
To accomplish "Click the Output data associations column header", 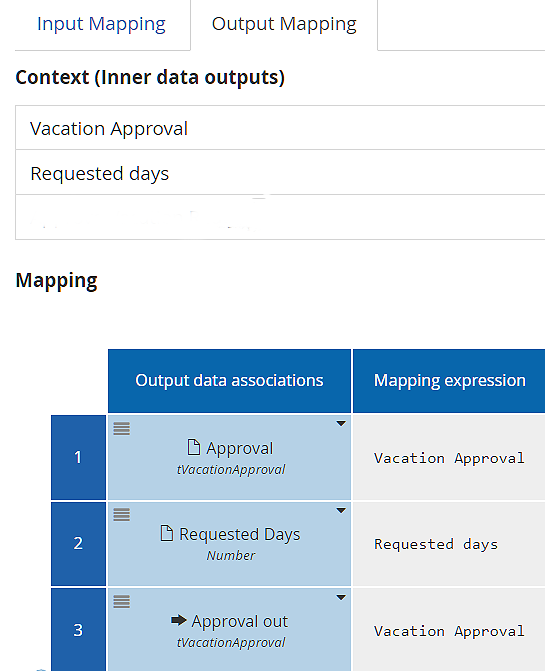I will (x=229, y=381).
